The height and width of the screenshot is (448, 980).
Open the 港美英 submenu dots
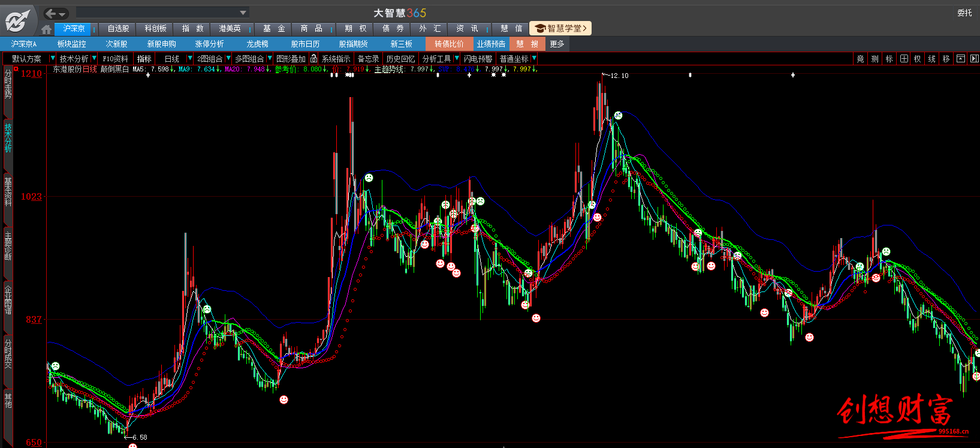tap(250, 29)
